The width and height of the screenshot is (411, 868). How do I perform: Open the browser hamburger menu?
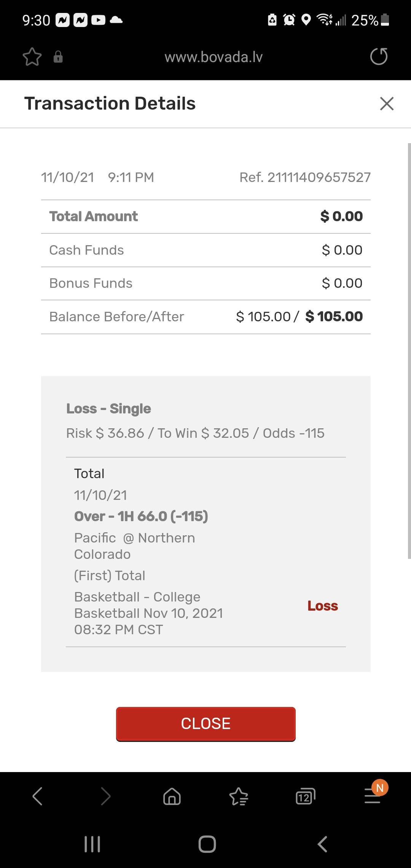373,796
